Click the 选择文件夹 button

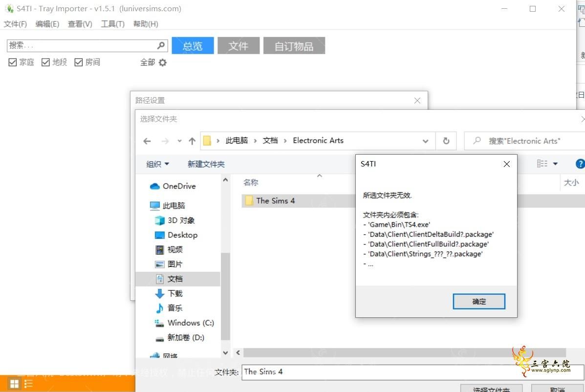pyautogui.click(x=491, y=389)
